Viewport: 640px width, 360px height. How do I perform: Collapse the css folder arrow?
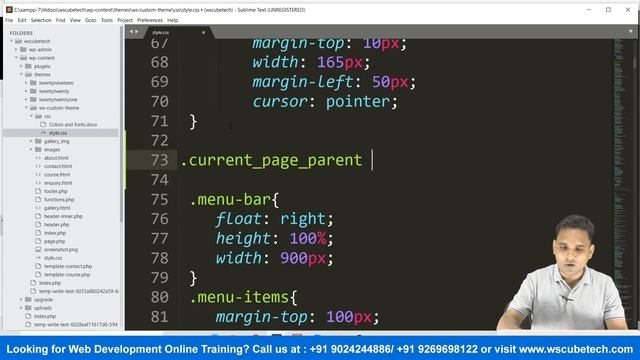[x=31, y=116]
